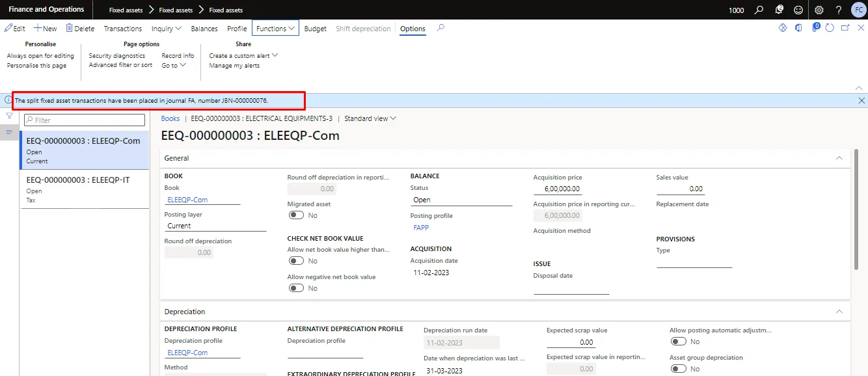The width and height of the screenshot is (868, 376).
Task: Open the Posting layer combo box
Action: point(215,226)
